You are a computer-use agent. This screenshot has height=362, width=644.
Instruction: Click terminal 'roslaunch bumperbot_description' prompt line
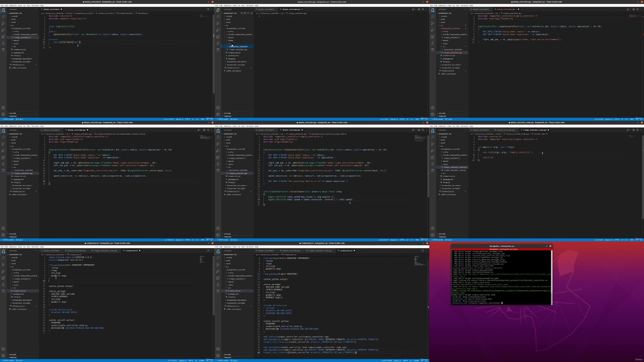point(477,303)
